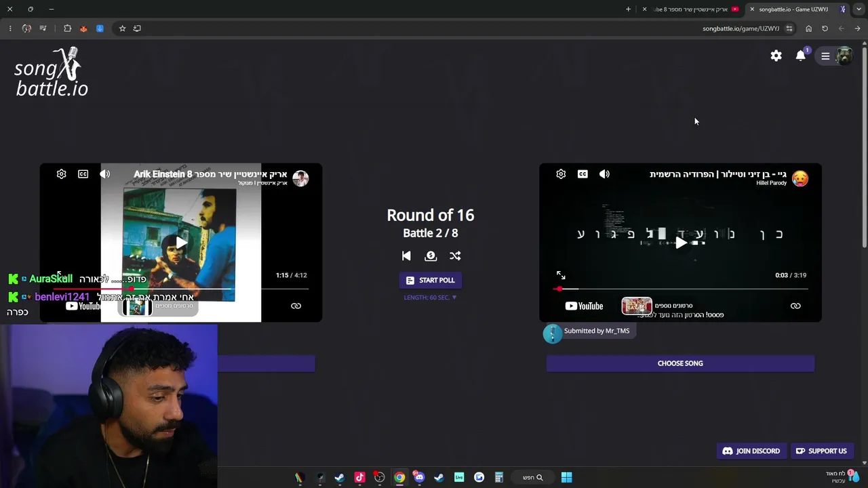Open the Windows Start menu
This screenshot has width=868, height=488.
click(x=566, y=477)
